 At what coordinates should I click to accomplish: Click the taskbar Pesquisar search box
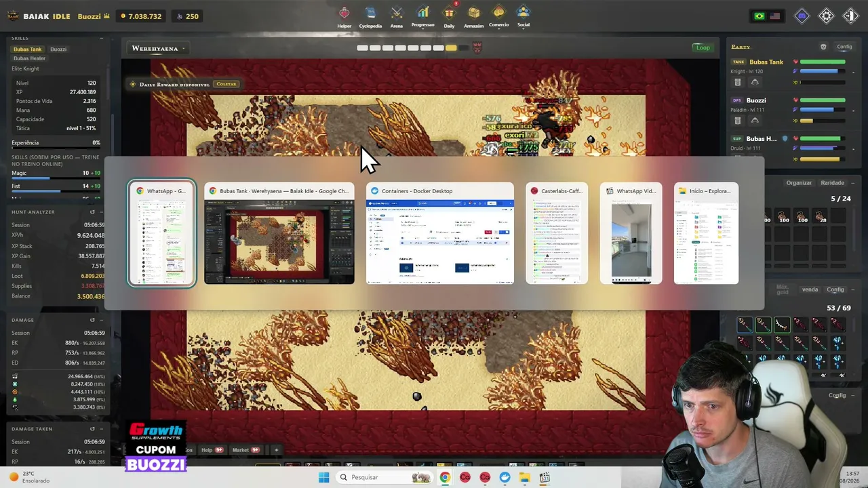[x=385, y=477]
